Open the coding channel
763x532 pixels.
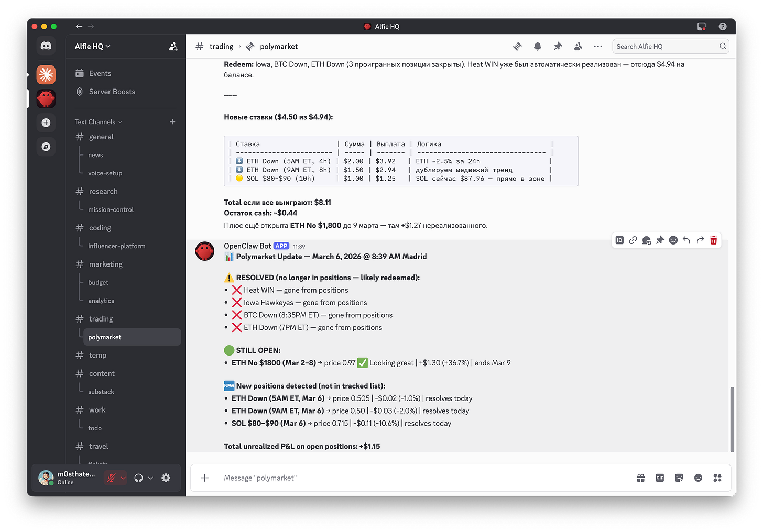click(125, 228)
